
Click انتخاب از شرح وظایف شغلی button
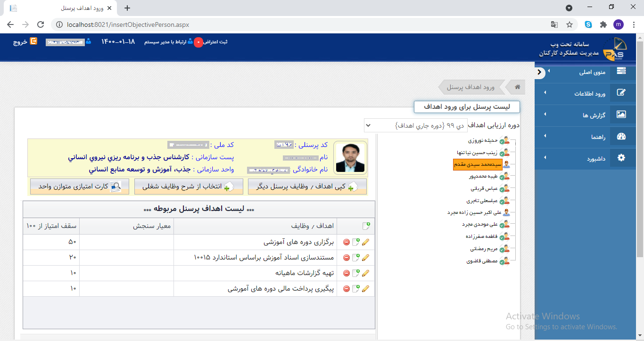click(189, 187)
